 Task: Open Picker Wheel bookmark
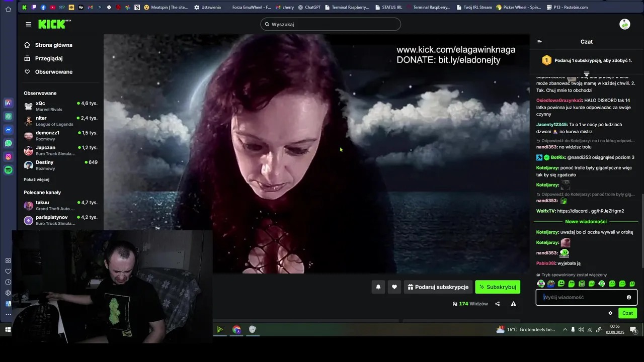coord(518,8)
